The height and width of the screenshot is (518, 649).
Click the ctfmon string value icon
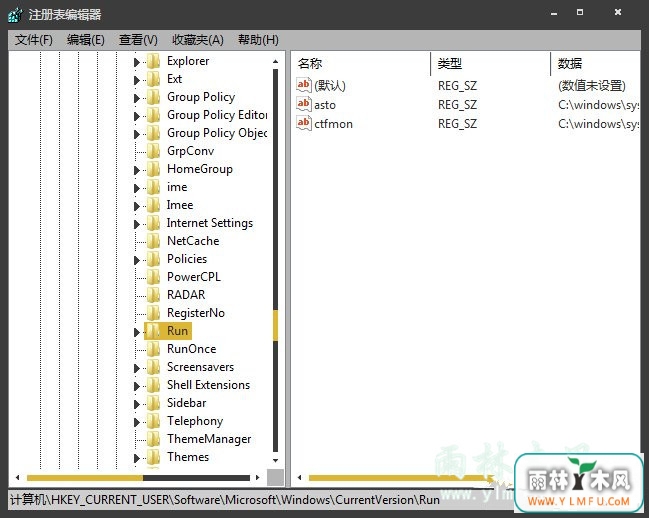pyautogui.click(x=304, y=123)
